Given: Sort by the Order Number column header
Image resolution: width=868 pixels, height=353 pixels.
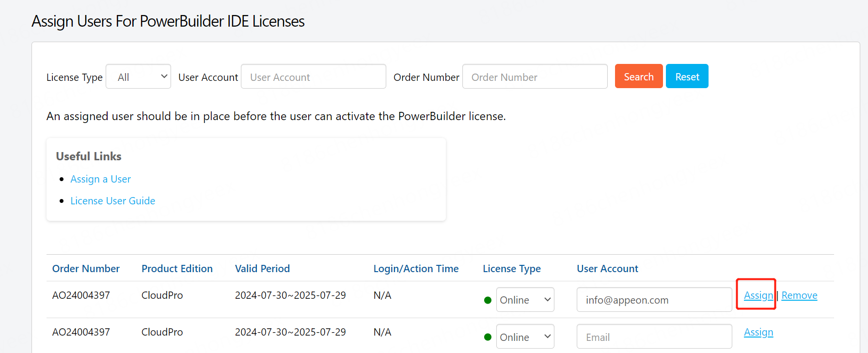Looking at the screenshot, I should tap(86, 269).
